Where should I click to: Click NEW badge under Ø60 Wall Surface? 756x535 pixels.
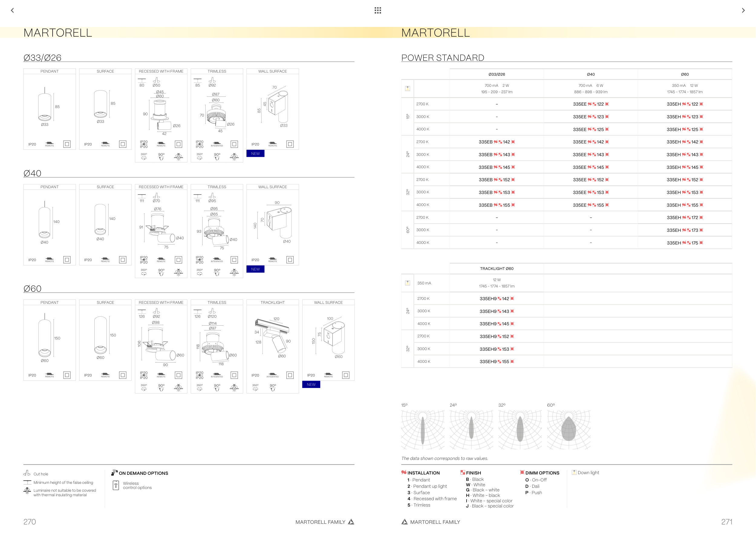click(x=311, y=384)
